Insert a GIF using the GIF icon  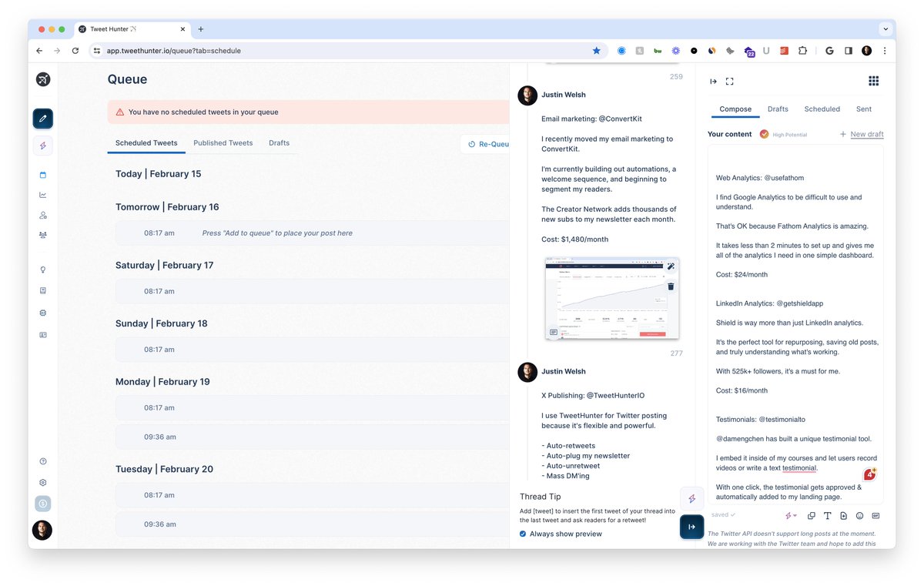[875, 516]
